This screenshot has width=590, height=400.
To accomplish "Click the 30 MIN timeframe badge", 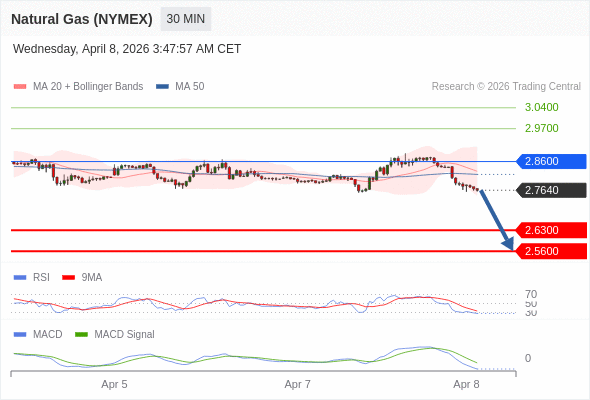I will point(186,19).
